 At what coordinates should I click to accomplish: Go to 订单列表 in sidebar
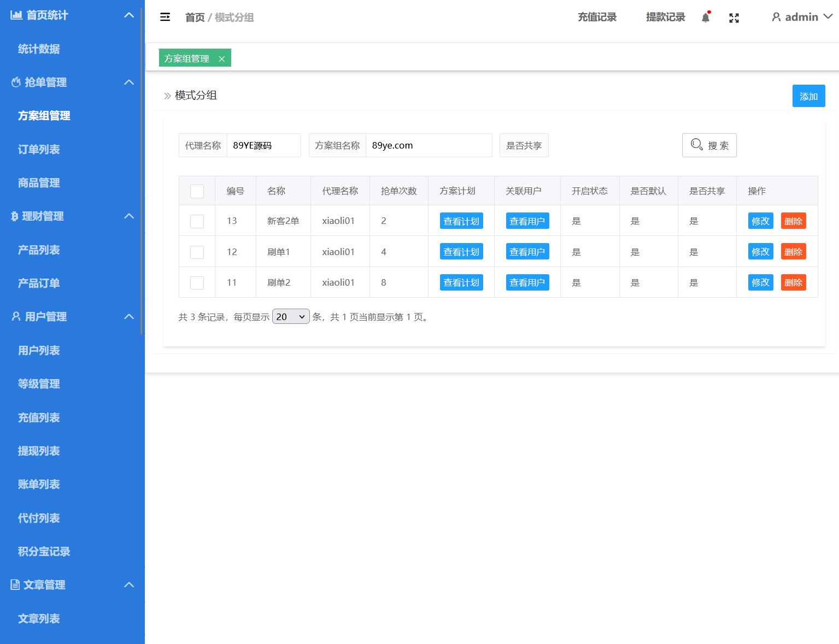[x=39, y=149]
